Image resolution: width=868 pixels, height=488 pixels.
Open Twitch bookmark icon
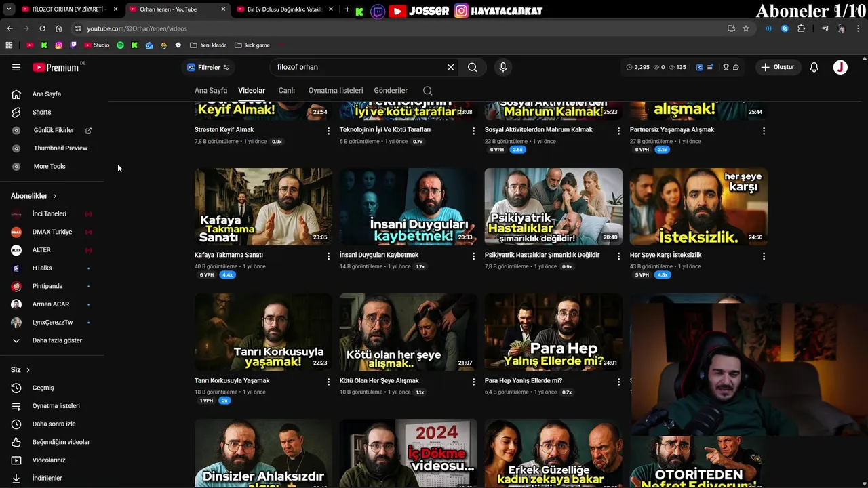(x=73, y=45)
